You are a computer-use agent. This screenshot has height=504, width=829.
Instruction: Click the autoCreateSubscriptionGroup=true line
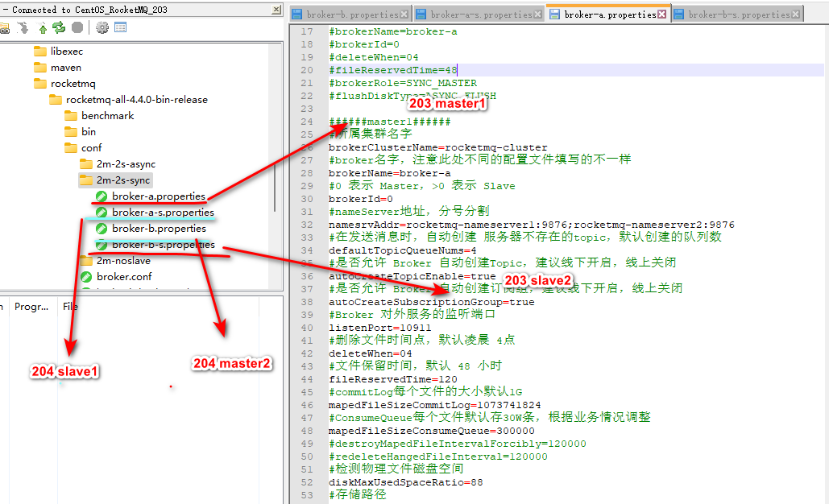coord(432,302)
